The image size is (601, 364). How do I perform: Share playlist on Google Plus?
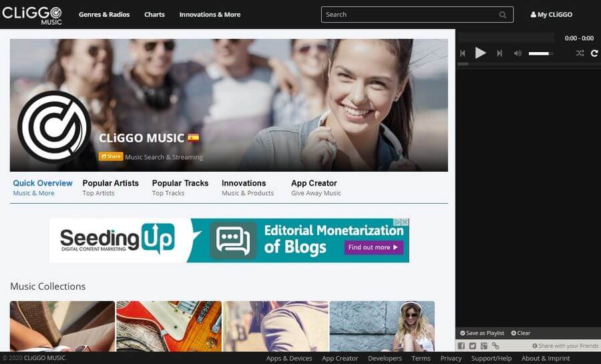pyautogui.click(x=483, y=345)
